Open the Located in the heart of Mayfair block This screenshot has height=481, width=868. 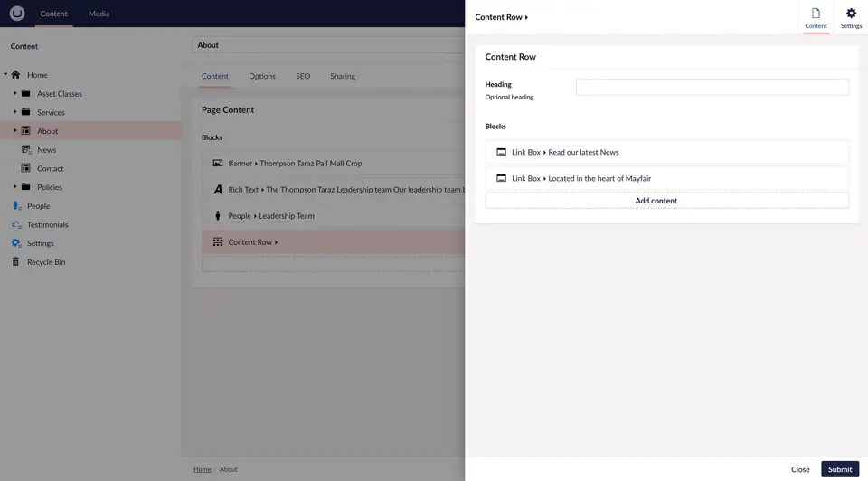[x=666, y=178]
